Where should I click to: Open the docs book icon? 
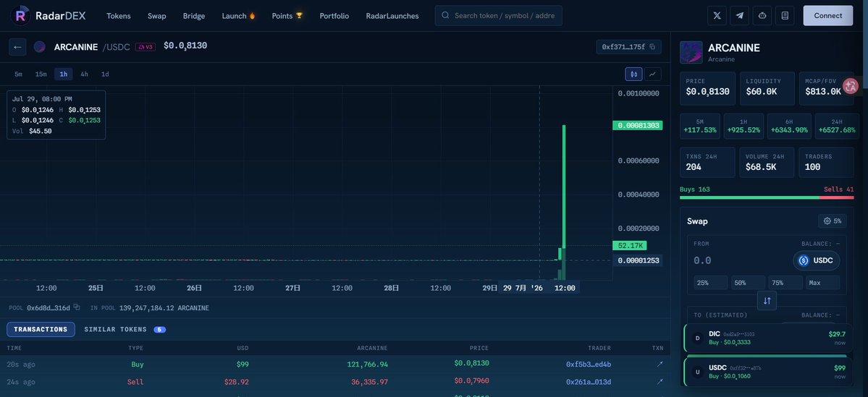click(785, 15)
